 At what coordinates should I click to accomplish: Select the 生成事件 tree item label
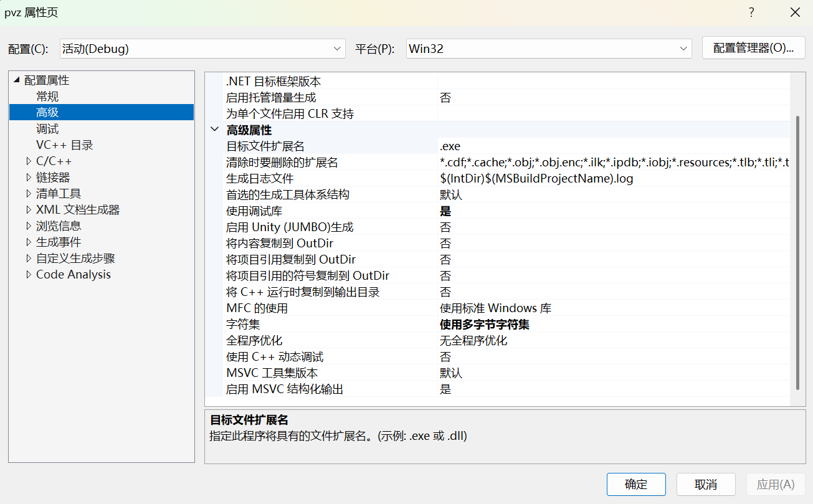coord(59,242)
